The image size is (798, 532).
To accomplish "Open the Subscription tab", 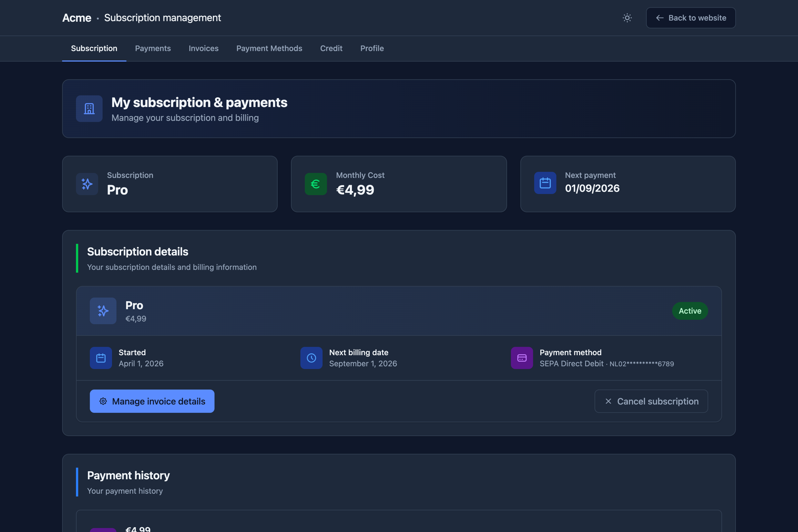I will (x=94, y=48).
